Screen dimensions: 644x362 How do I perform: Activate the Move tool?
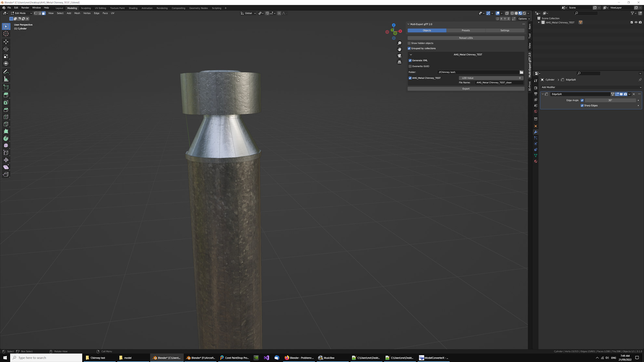6,42
